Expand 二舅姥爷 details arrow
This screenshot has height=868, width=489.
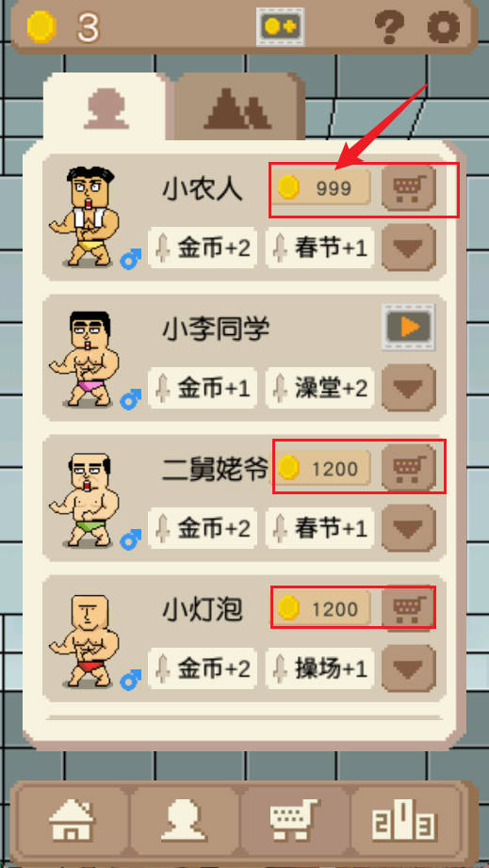[x=409, y=528]
